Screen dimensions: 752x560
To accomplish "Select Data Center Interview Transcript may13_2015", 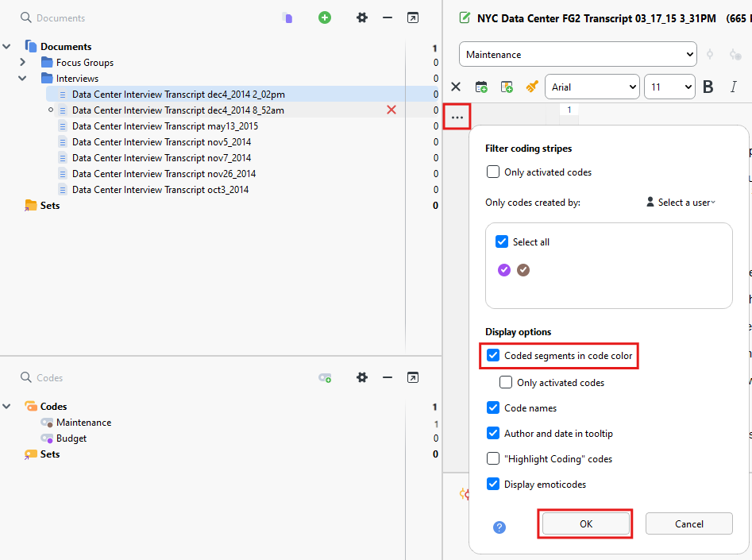I will coord(165,126).
